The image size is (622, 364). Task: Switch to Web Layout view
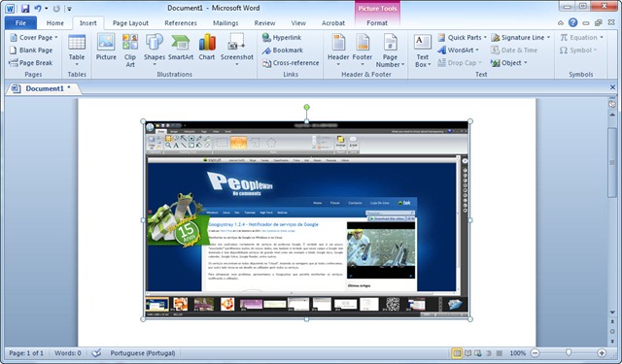(478, 353)
